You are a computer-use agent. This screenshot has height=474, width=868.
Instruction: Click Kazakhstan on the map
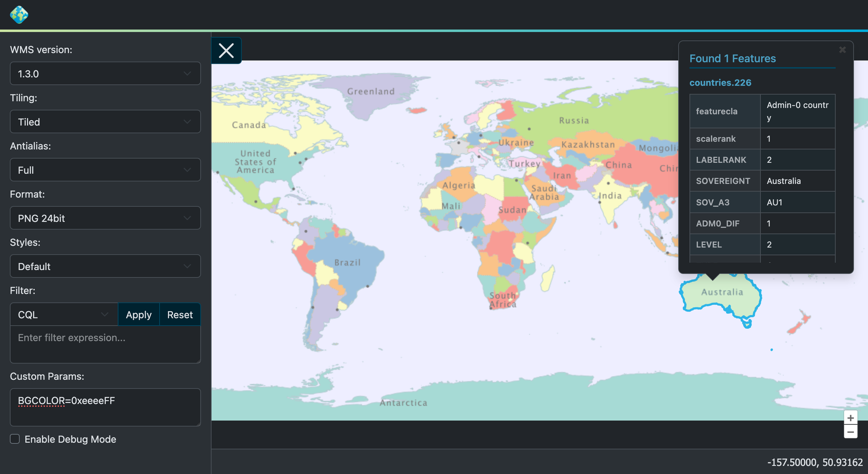click(x=588, y=145)
